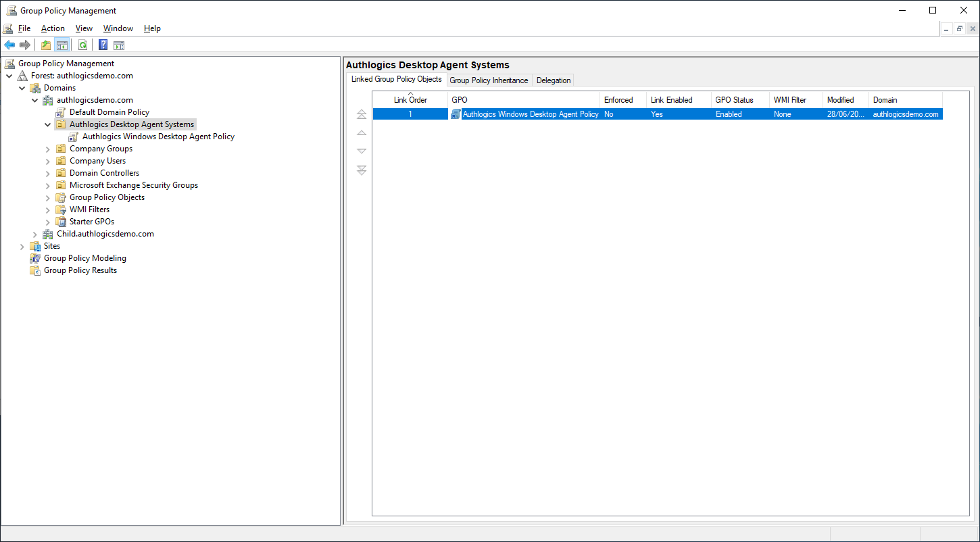Click the Group Policy Modeling icon
Image resolution: width=980 pixels, height=542 pixels.
(x=35, y=258)
